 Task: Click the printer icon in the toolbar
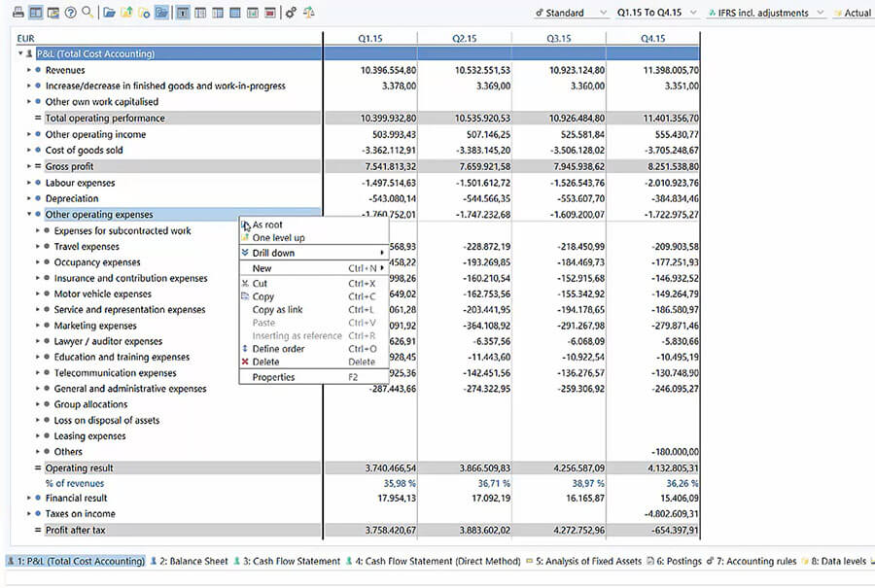click(x=18, y=13)
